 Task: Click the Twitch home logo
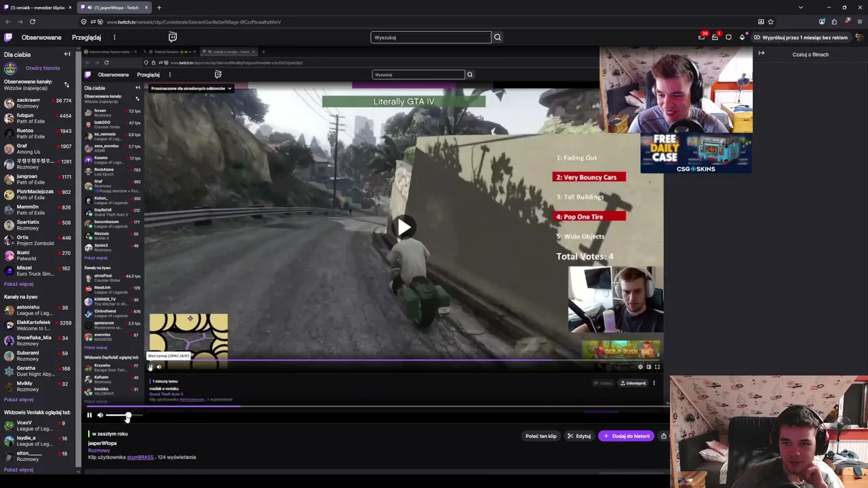pos(8,37)
